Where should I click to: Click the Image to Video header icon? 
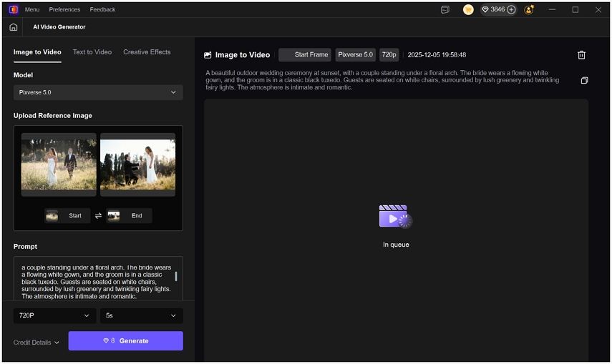tap(208, 55)
